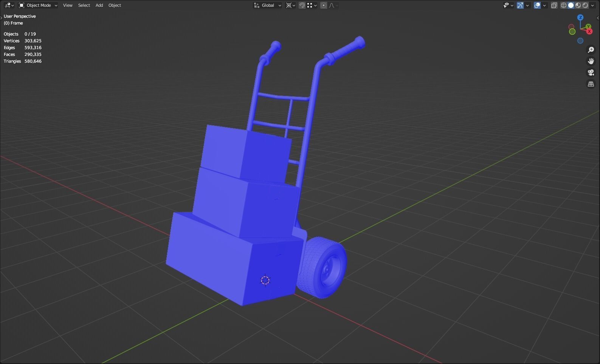Open proportional editing falloff dropdown
Image resolution: width=600 pixels, height=364 pixels.
(333, 5)
